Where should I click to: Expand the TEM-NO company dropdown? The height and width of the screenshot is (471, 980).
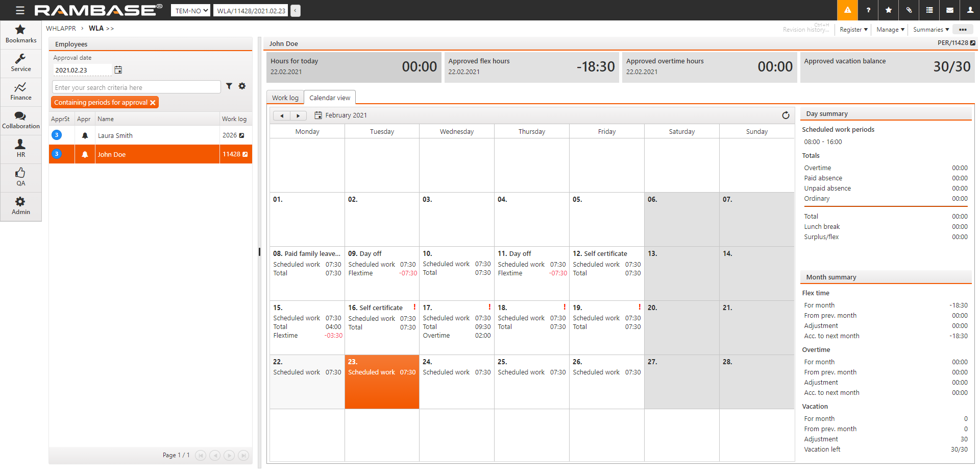(x=190, y=11)
